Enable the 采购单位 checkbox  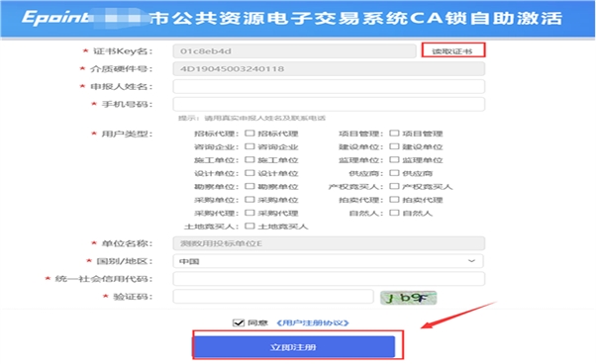coord(249,200)
